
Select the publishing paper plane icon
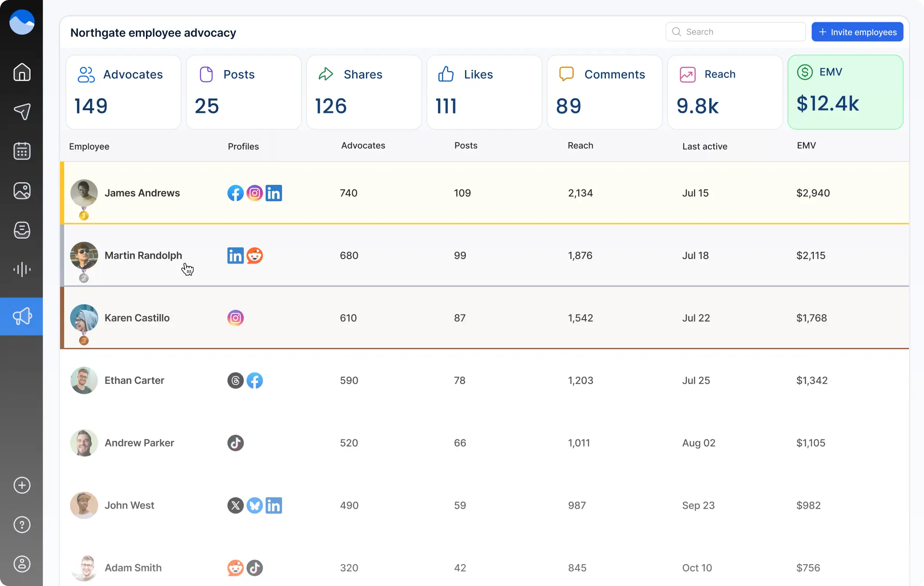pos(21,112)
